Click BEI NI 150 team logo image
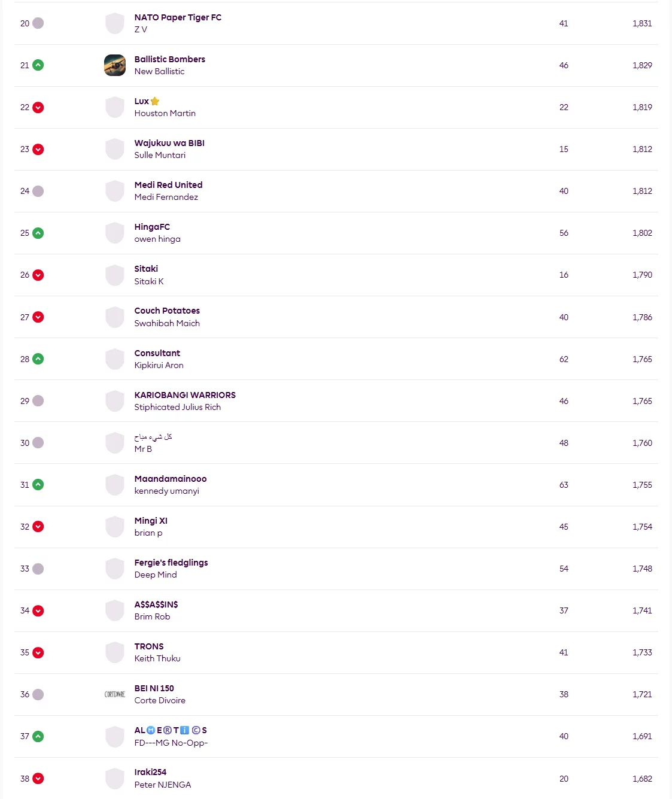Viewport: 672px width, 799px height. pos(115,694)
